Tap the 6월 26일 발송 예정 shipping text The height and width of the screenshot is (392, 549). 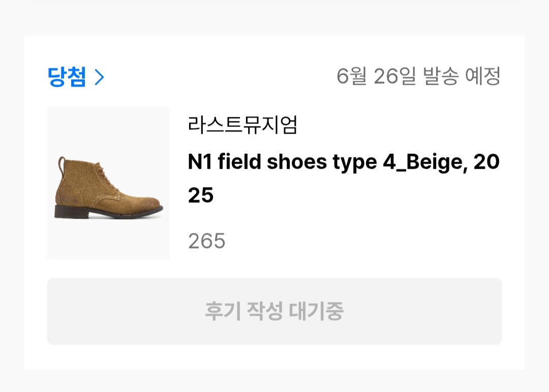[418, 76]
